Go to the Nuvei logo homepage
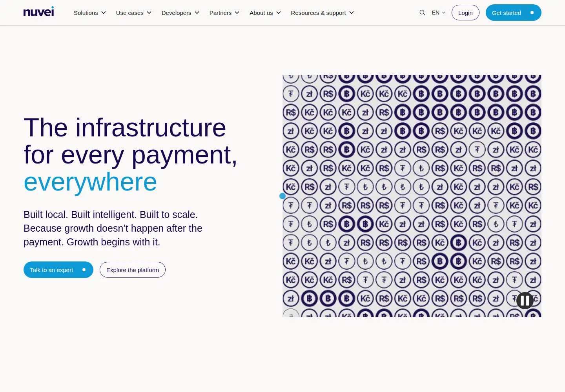Viewport: 565px width, 392px height. coord(38,12)
